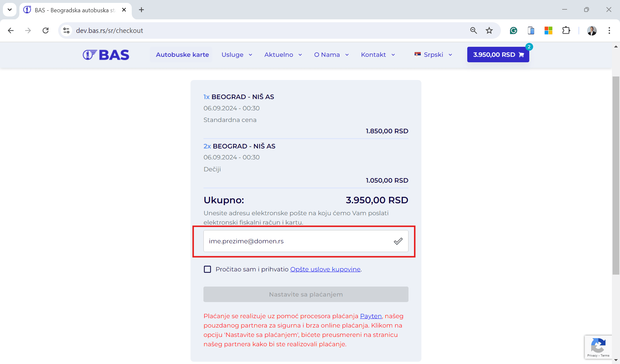Open the Extensions puzzle icon

566,30
